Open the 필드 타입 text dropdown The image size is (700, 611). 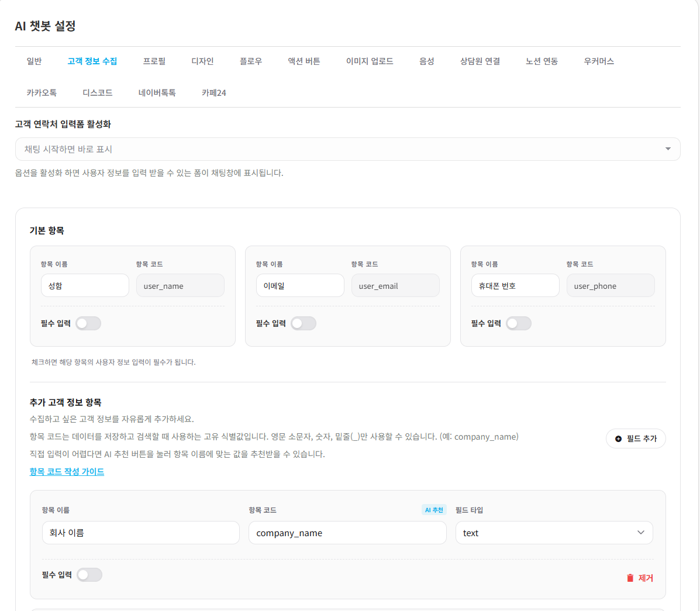[x=554, y=533]
